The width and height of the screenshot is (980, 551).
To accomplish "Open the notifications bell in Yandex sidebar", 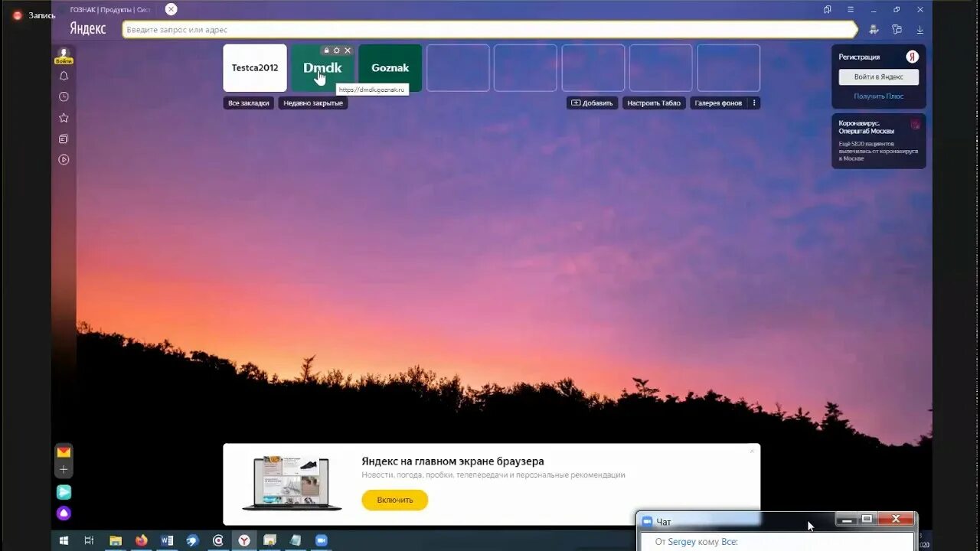I will coord(64,76).
